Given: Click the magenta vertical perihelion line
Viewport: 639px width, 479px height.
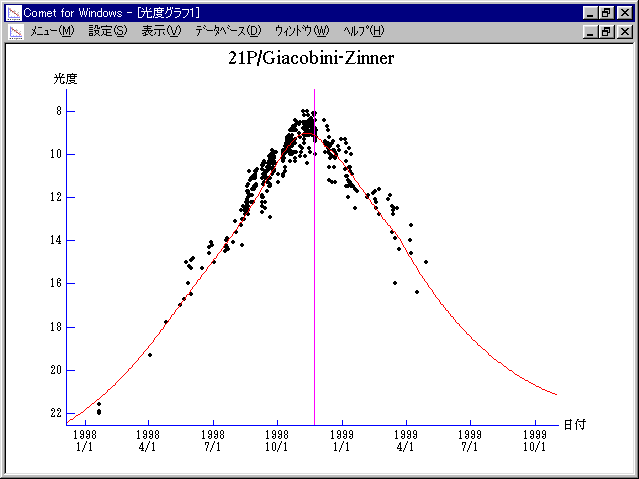Looking at the screenshot, I should [x=315, y=300].
